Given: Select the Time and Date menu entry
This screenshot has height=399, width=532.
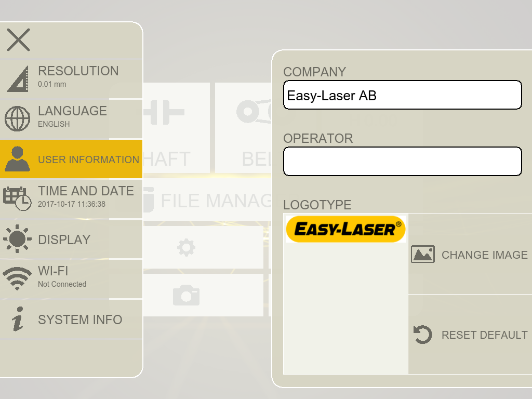Looking at the screenshot, I should pyautogui.click(x=86, y=196).
